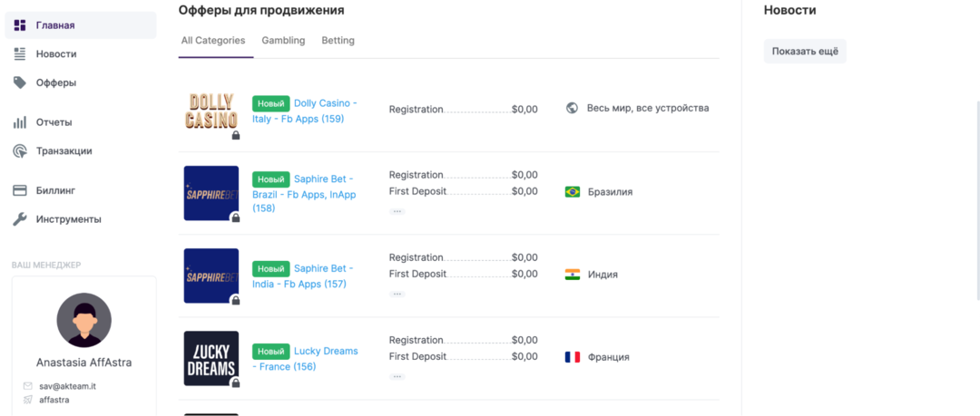Click the globe icon for worldwide geo
Viewport: 980px width, 416px height.
573,108
